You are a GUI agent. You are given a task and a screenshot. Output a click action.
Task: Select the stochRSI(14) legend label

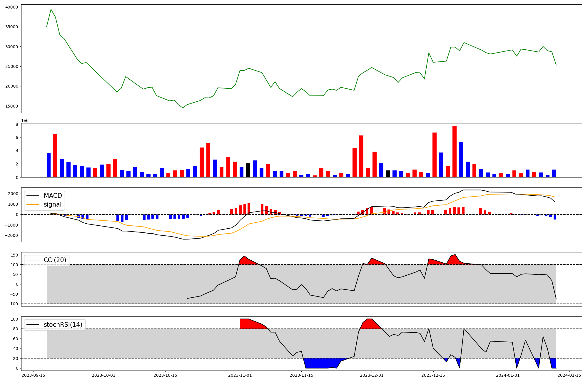click(63, 325)
